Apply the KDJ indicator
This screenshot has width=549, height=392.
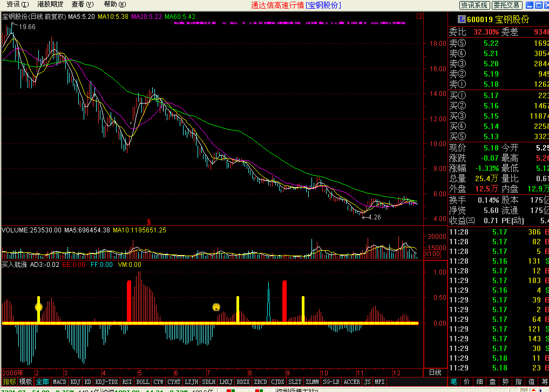75,382
